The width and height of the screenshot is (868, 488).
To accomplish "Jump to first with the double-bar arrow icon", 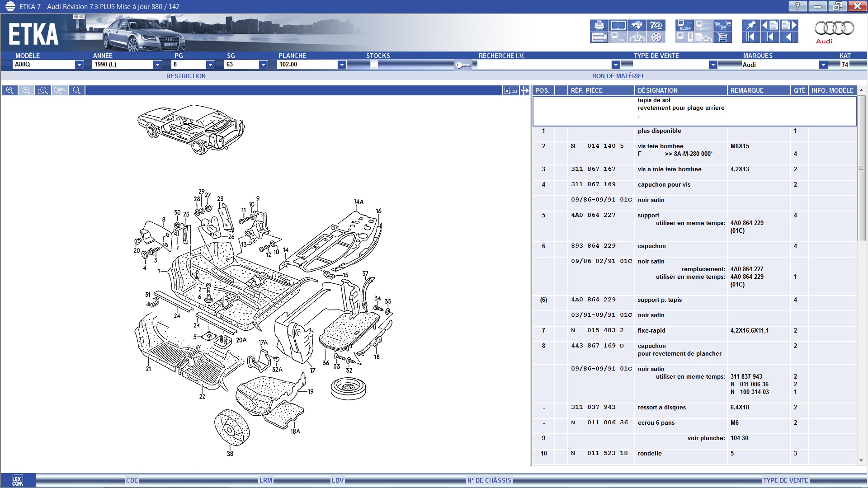I will [x=751, y=37].
